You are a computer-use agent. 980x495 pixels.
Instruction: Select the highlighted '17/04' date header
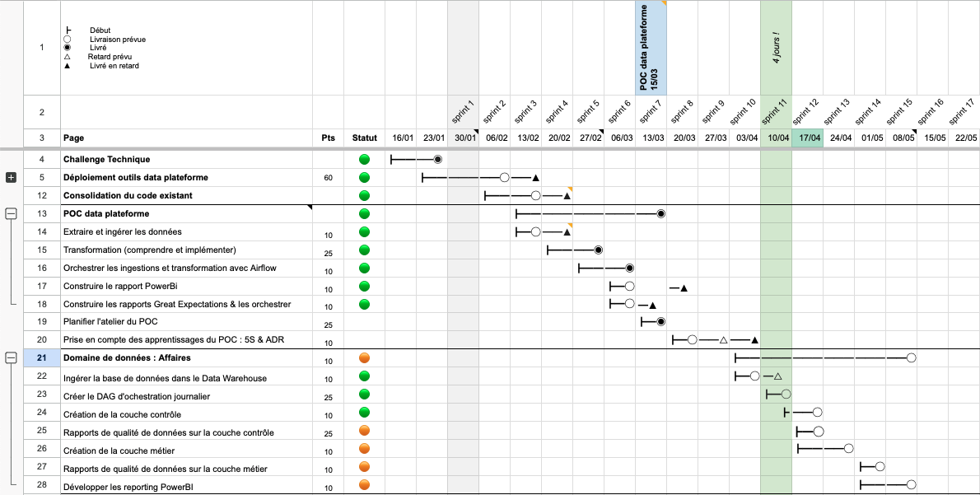[808, 136]
